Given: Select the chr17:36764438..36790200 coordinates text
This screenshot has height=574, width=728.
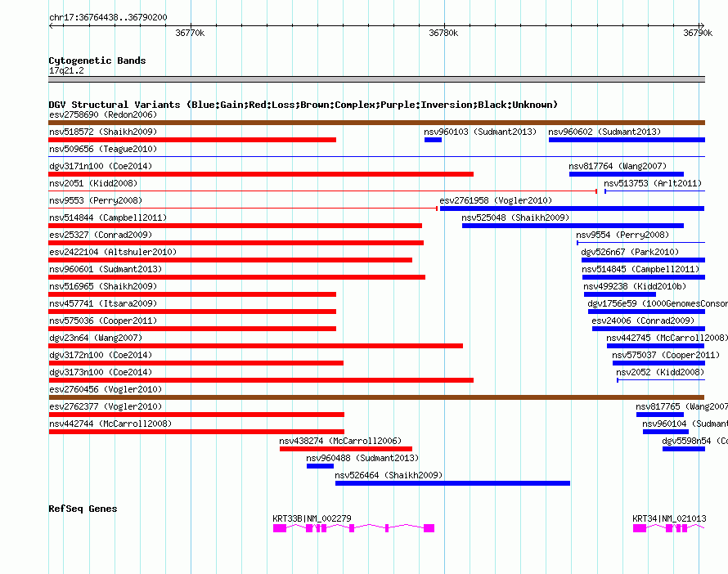Looking at the screenshot, I should [108, 17].
